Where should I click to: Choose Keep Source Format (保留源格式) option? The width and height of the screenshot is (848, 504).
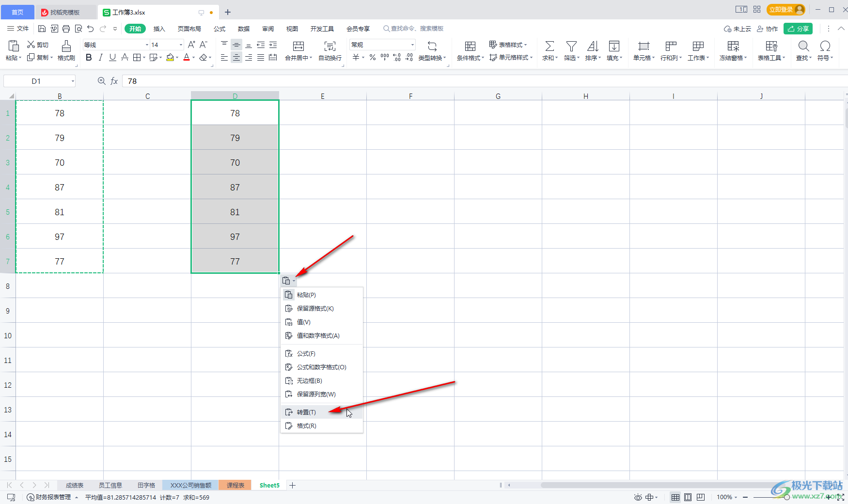322,308
